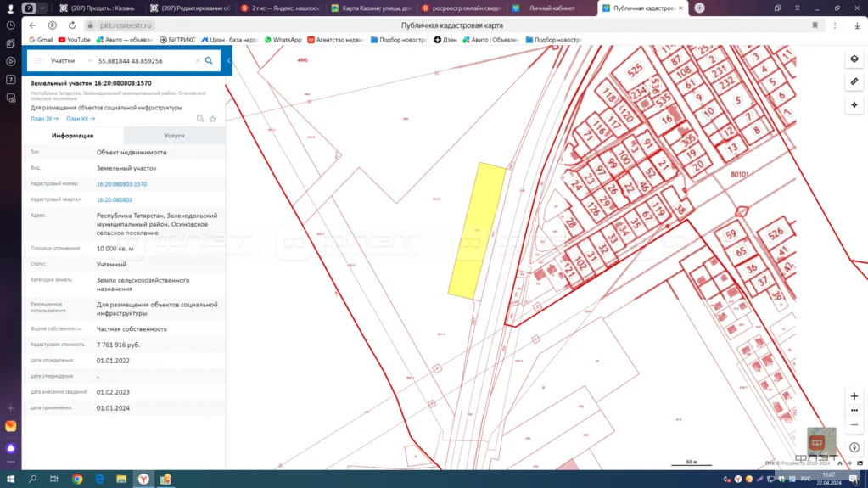Open Yandex Browser from the taskbar

(143, 480)
